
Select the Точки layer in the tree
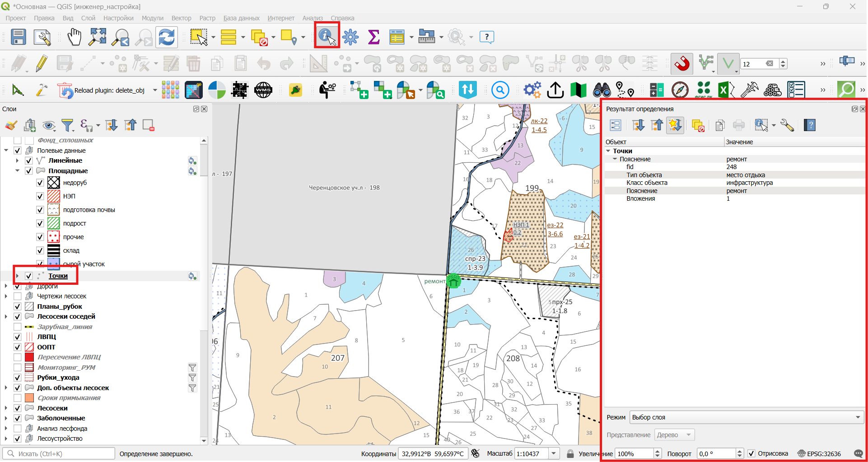point(58,276)
